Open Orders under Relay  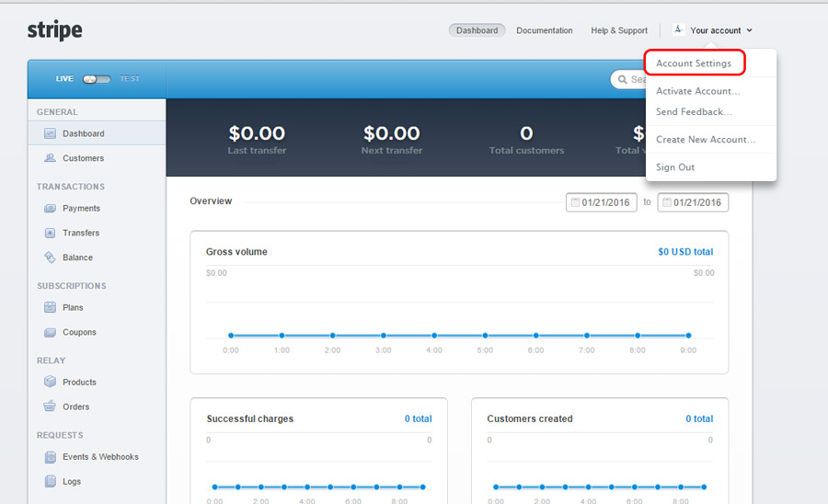point(75,407)
